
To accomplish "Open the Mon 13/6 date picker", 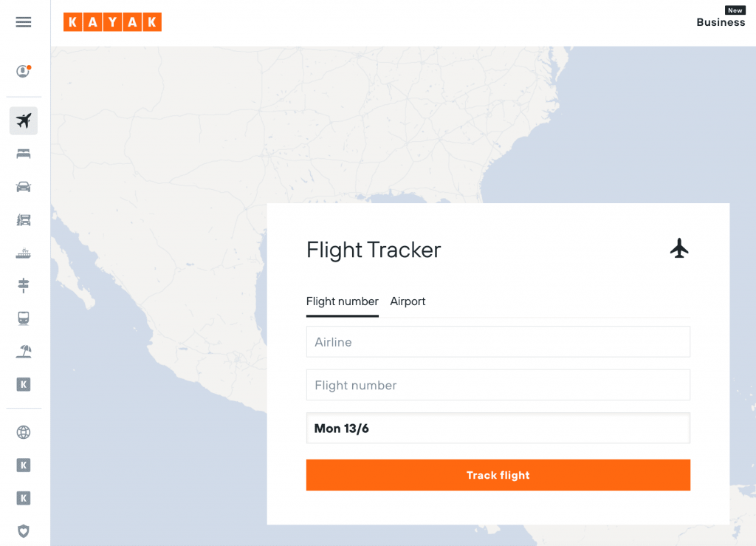I will (498, 429).
